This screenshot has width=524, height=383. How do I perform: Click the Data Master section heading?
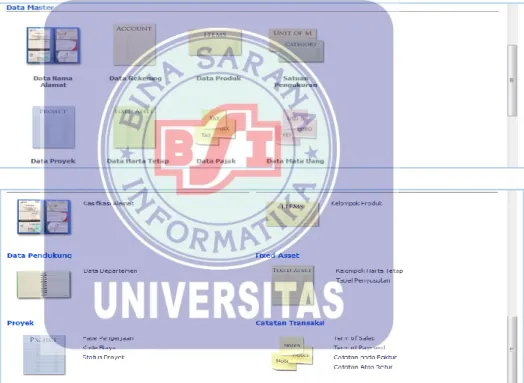[29, 7]
